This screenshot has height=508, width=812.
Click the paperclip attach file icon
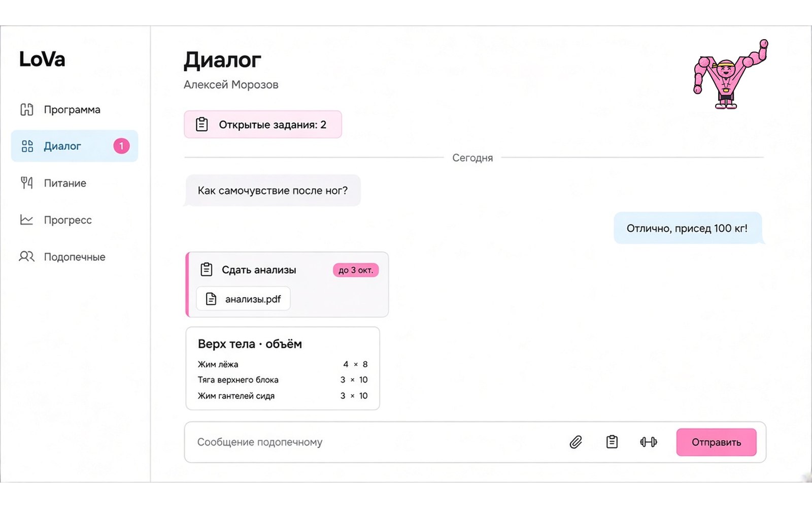[576, 442]
